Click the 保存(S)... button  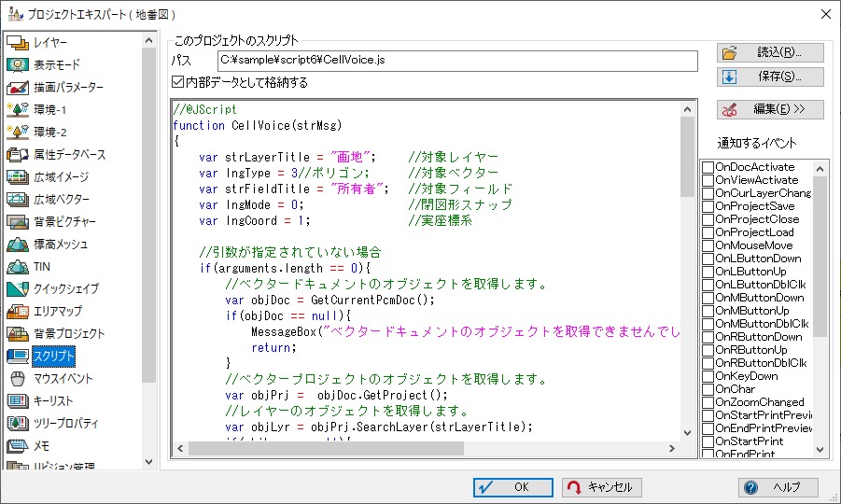(770, 77)
